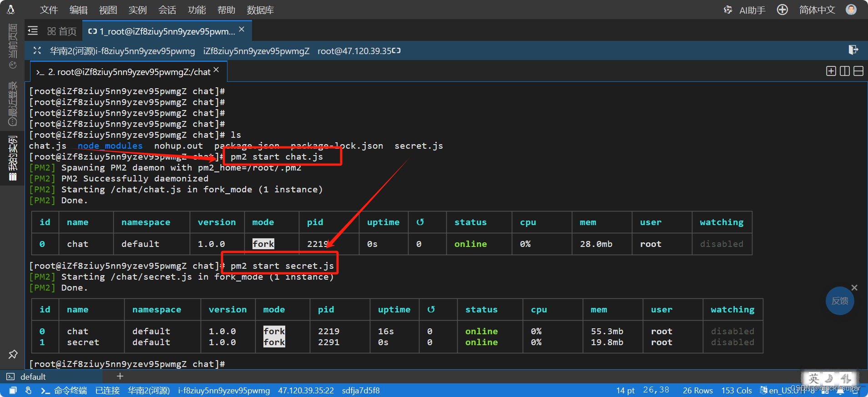Dismiss the 反馈 feedback bubble

coord(854,287)
